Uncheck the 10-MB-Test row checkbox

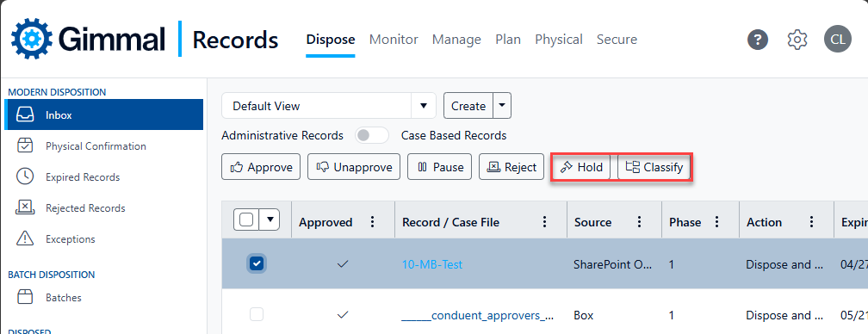[257, 263]
